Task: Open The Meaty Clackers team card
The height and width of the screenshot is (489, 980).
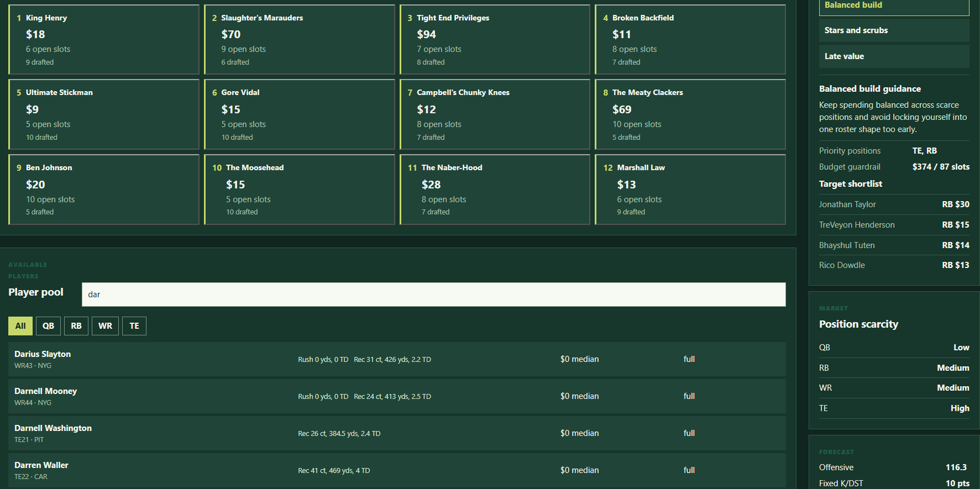Action: [x=690, y=114]
